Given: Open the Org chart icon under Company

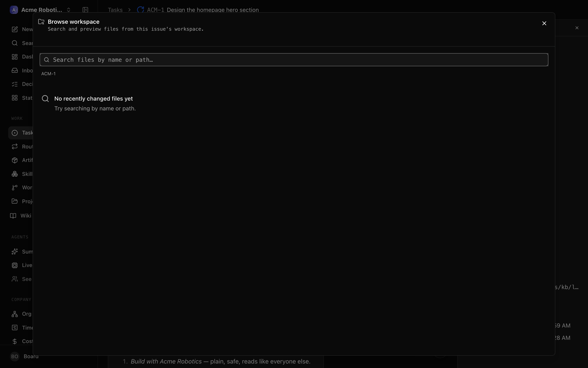Looking at the screenshot, I should (x=14, y=314).
